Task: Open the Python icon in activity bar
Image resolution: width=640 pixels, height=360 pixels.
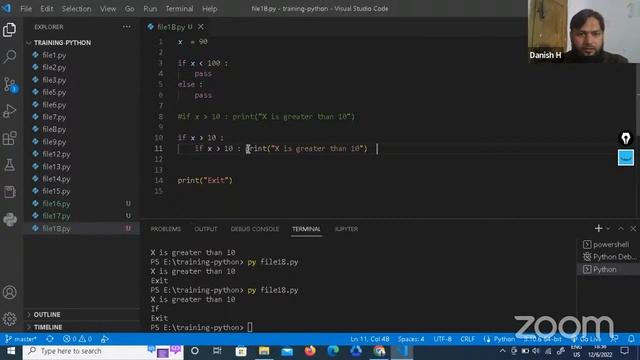Action: tap(9, 219)
